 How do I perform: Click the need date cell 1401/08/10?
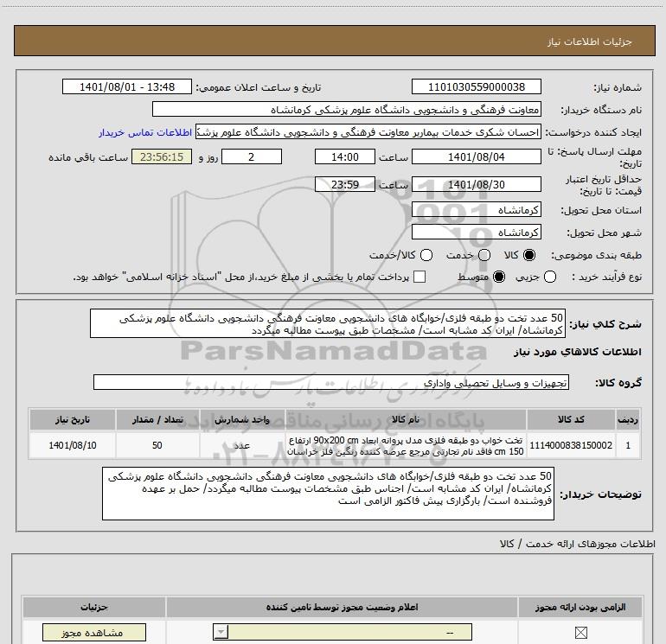click(72, 445)
